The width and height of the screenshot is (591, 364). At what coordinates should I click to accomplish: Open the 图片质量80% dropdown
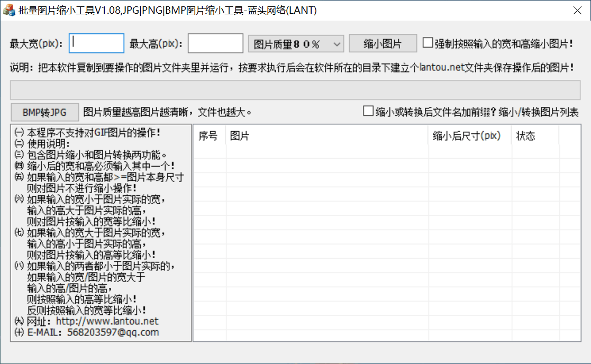point(296,44)
